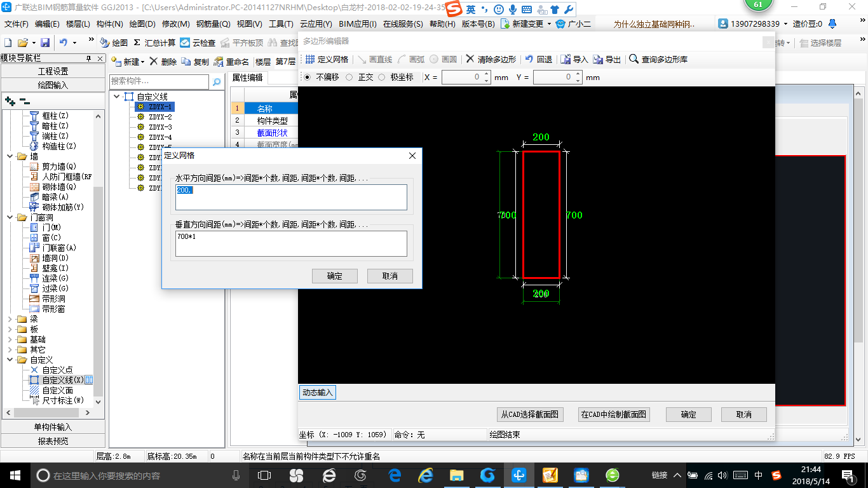Click 取消 in 定义网格 dialog
Screen dimensions: 868x488
click(390, 276)
